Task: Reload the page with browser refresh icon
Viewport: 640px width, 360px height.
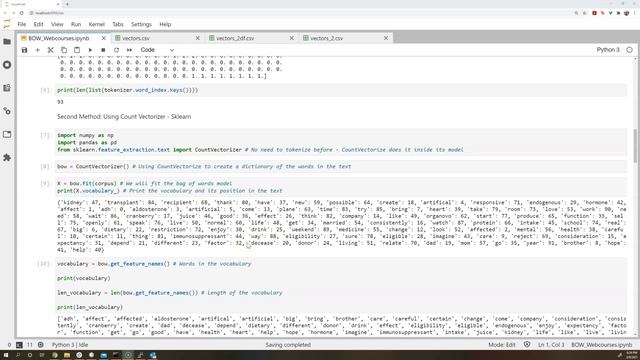Action: point(21,13)
